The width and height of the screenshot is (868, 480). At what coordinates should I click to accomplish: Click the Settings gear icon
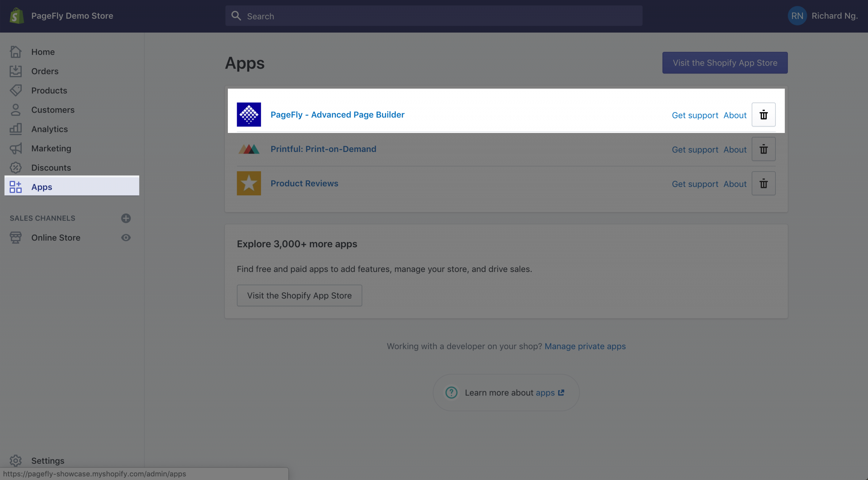coord(16,460)
